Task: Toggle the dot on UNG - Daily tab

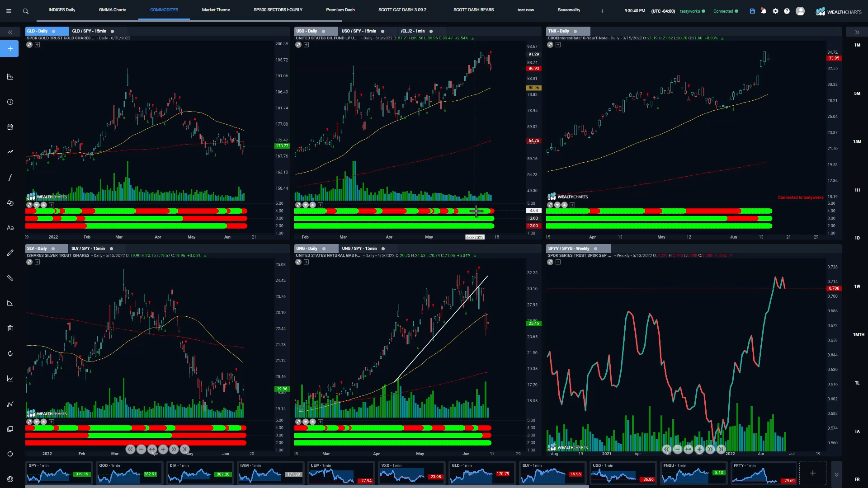Action: click(x=324, y=249)
